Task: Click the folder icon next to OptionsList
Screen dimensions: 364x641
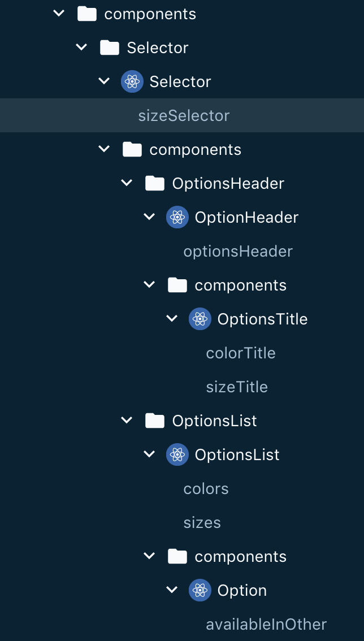Action: [x=155, y=421]
